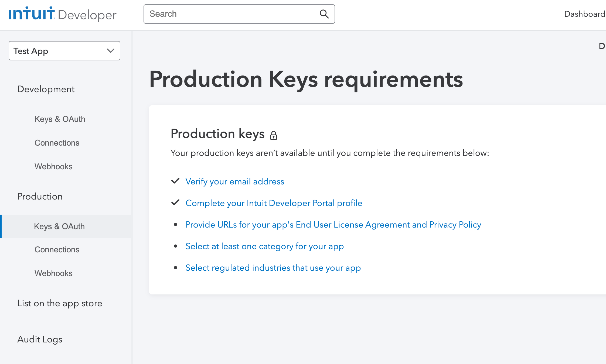Select the Production section heading
This screenshot has height=364, width=606.
(40, 197)
